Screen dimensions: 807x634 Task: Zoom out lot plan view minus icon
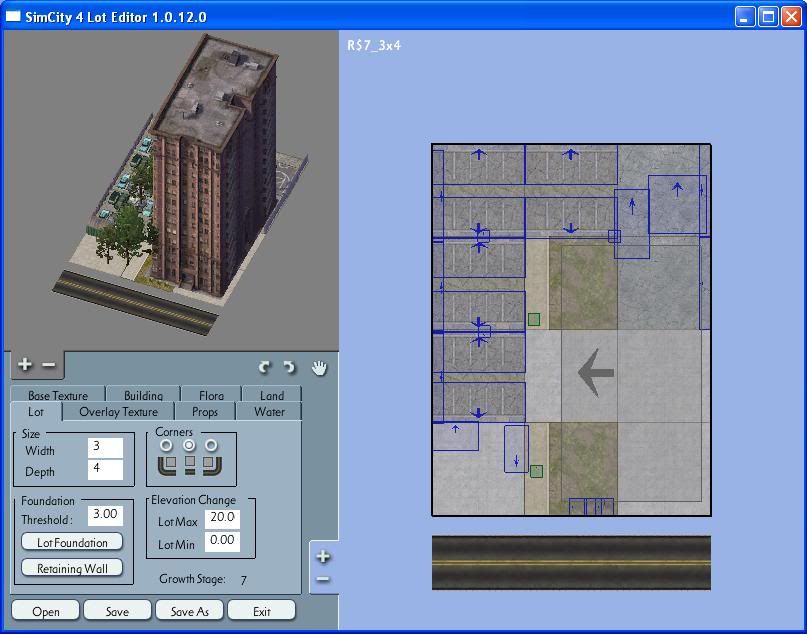pyautogui.click(x=323, y=579)
